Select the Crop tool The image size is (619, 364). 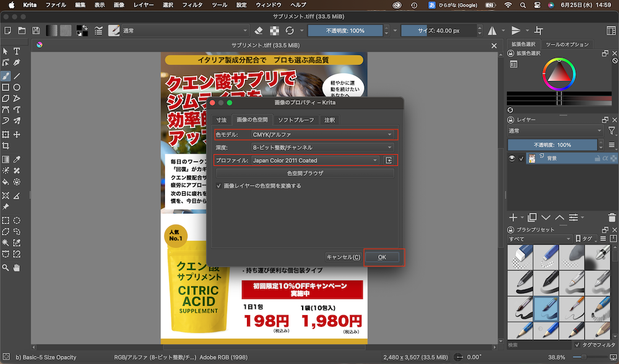pos(6,146)
